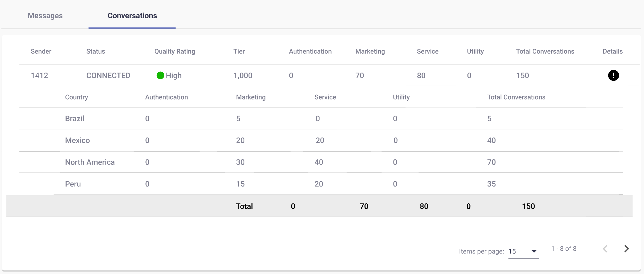Select the Conversations tab
The image size is (644, 274).
point(132,15)
